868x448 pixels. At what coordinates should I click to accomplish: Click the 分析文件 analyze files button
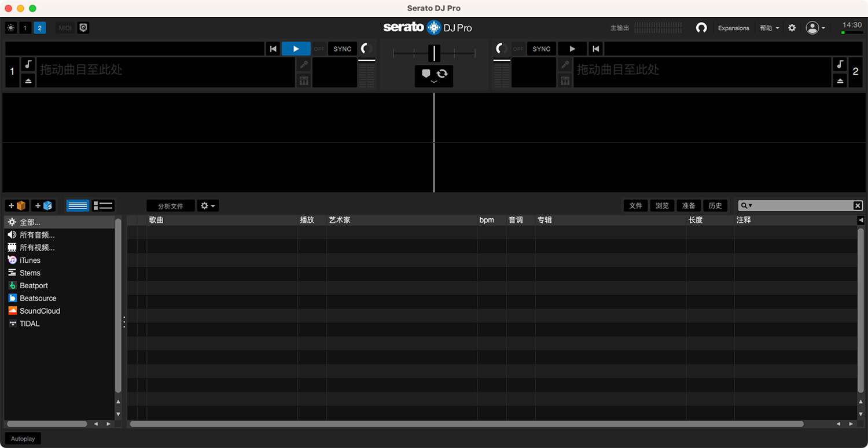170,206
